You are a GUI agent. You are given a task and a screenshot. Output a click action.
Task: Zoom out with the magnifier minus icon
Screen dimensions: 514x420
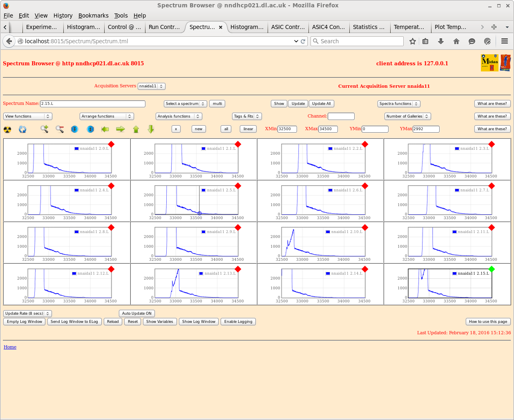[60, 129]
